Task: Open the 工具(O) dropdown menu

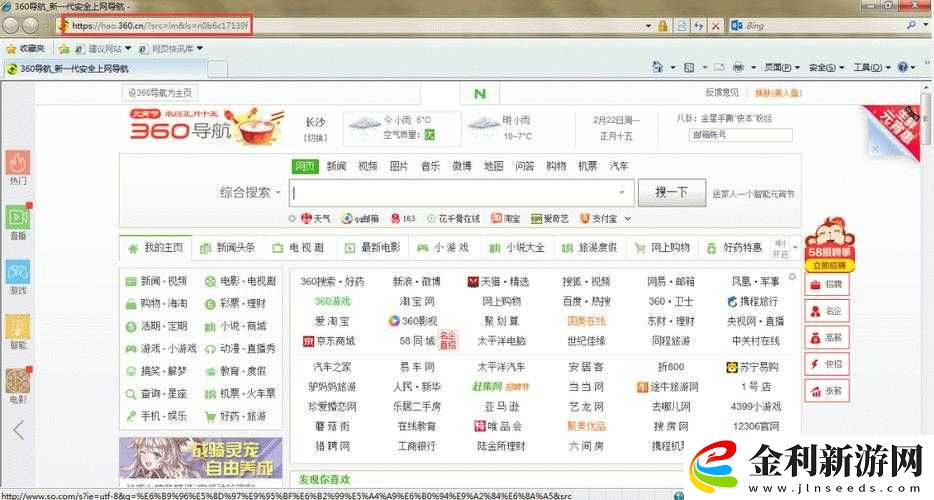Action: click(871, 67)
